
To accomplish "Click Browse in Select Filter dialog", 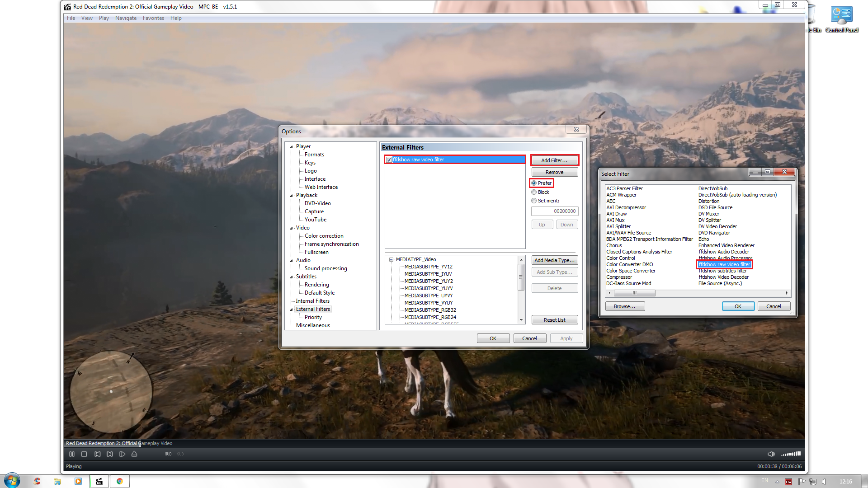I will (624, 306).
